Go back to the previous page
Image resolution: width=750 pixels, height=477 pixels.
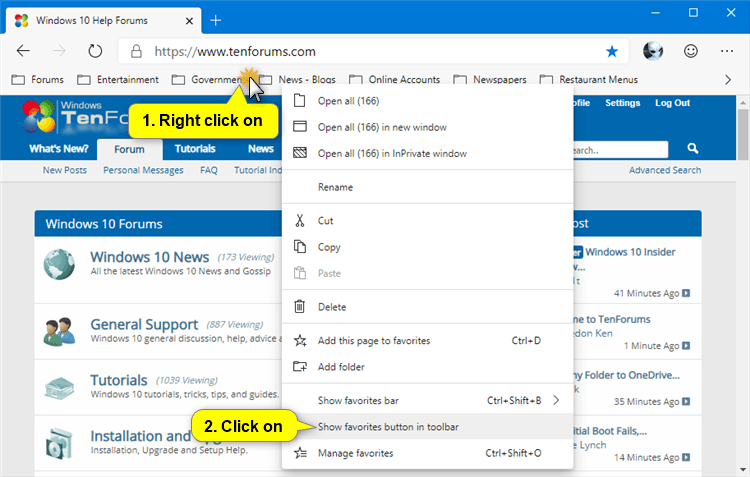click(23, 51)
